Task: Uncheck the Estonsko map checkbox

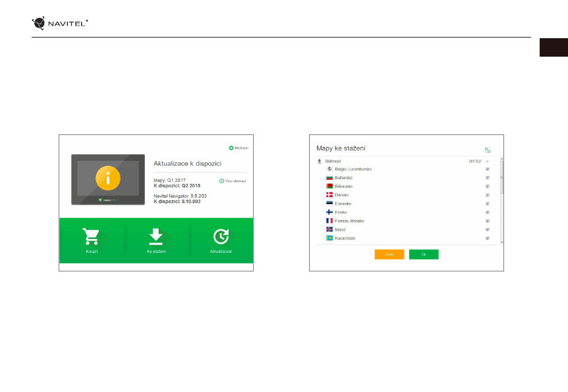Action: click(x=488, y=204)
